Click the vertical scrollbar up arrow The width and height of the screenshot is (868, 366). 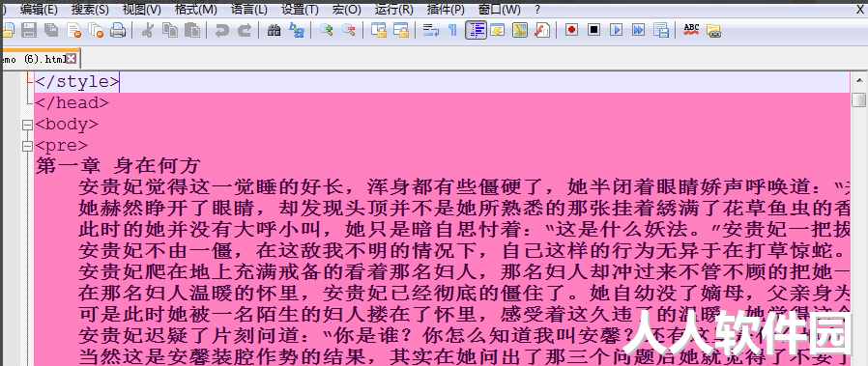pyautogui.click(x=858, y=81)
